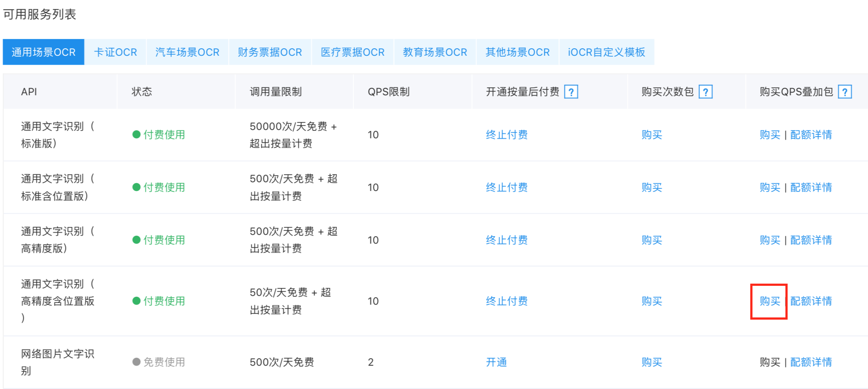Click the 状态 column header
The height and width of the screenshot is (389, 868).
point(142,92)
